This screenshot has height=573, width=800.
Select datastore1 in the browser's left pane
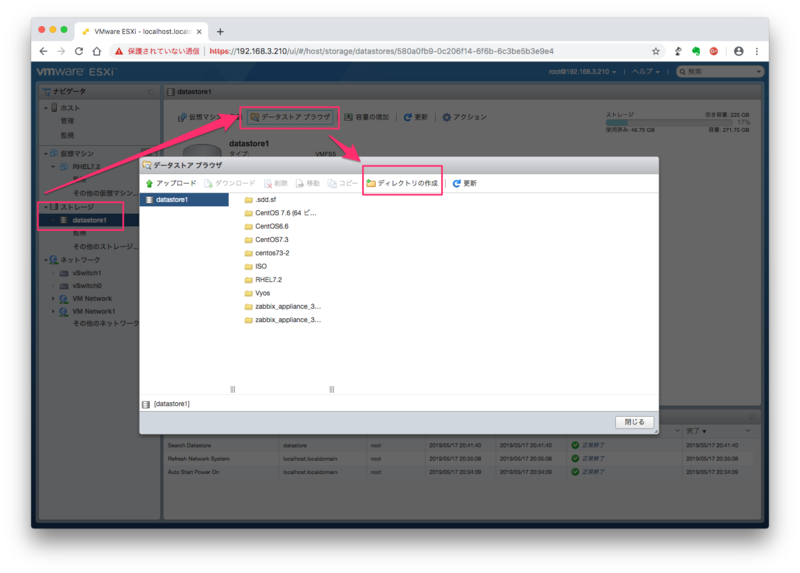click(x=184, y=200)
